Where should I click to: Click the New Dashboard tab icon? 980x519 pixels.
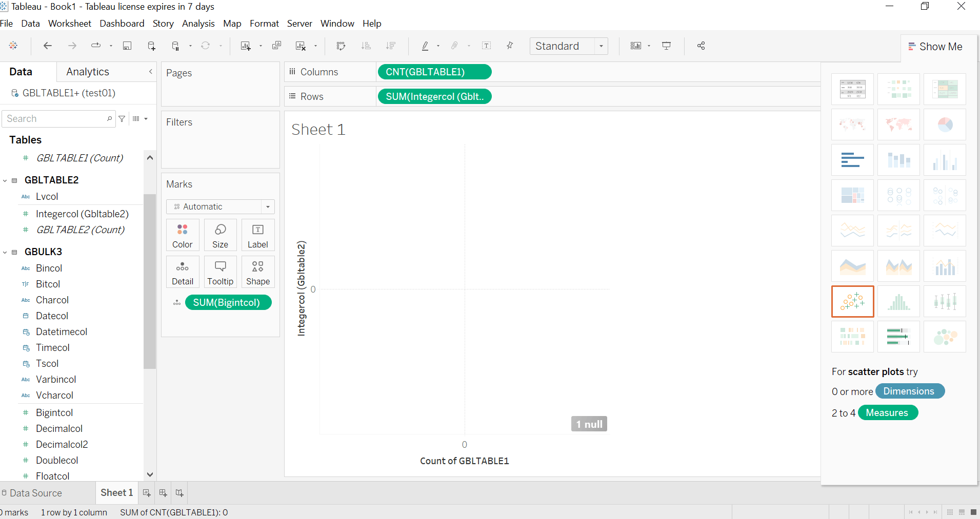pos(163,493)
